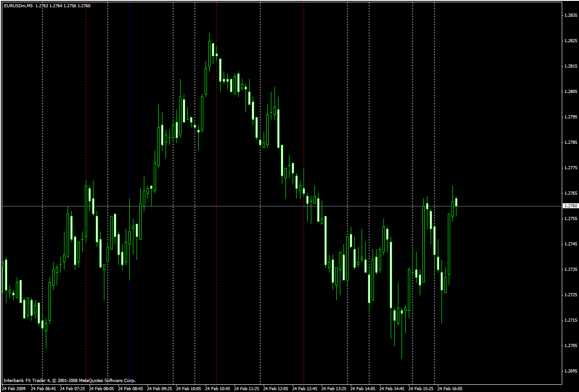Click the 24 Feb 07:25 time label

click(x=73, y=389)
